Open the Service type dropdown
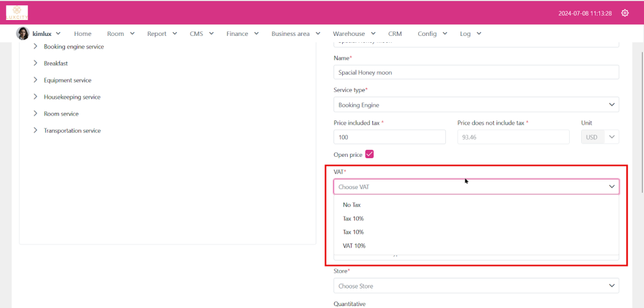The width and height of the screenshot is (644, 308). pyautogui.click(x=475, y=105)
